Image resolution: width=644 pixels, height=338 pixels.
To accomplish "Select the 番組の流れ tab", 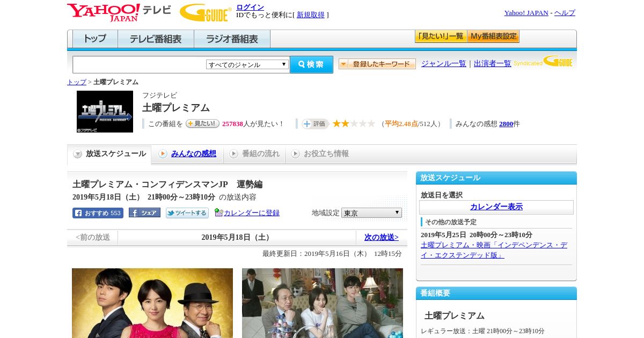I will [x=254, y=154].
